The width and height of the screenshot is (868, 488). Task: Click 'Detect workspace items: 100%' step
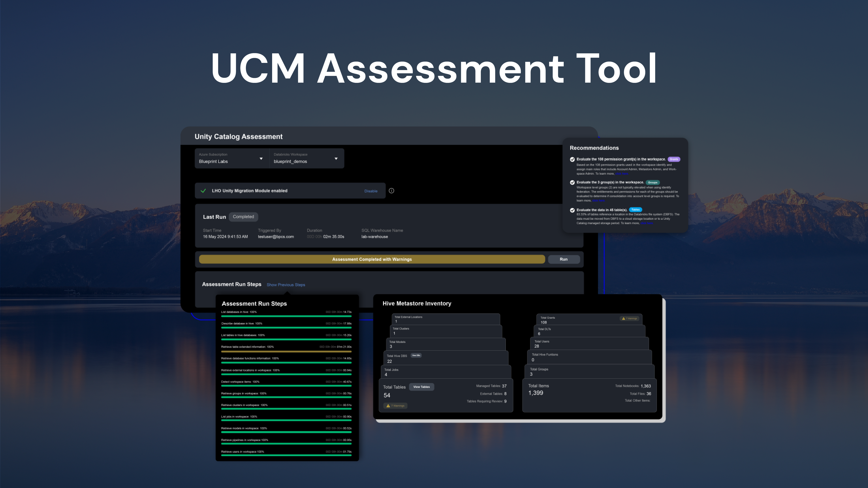(x=240, y=382)
